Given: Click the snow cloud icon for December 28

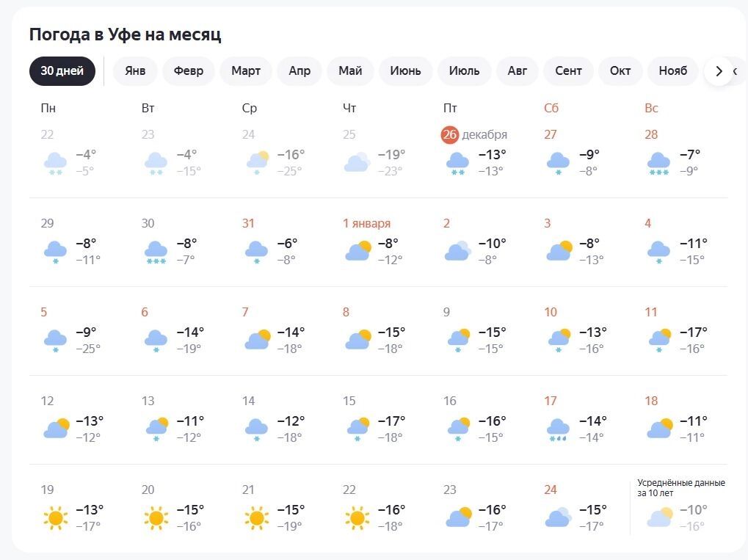Looking at the screenshot, I should point(658,163).
